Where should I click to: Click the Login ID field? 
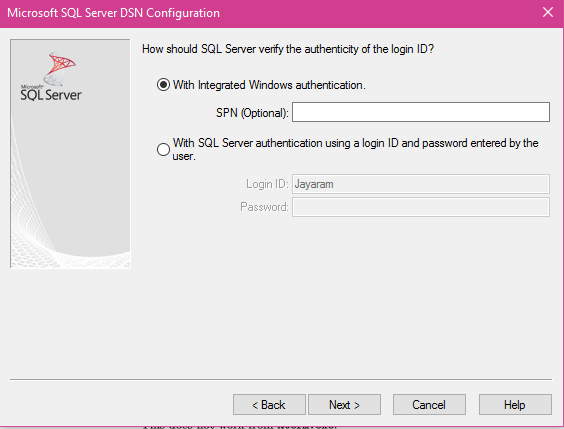click(420, 184)
